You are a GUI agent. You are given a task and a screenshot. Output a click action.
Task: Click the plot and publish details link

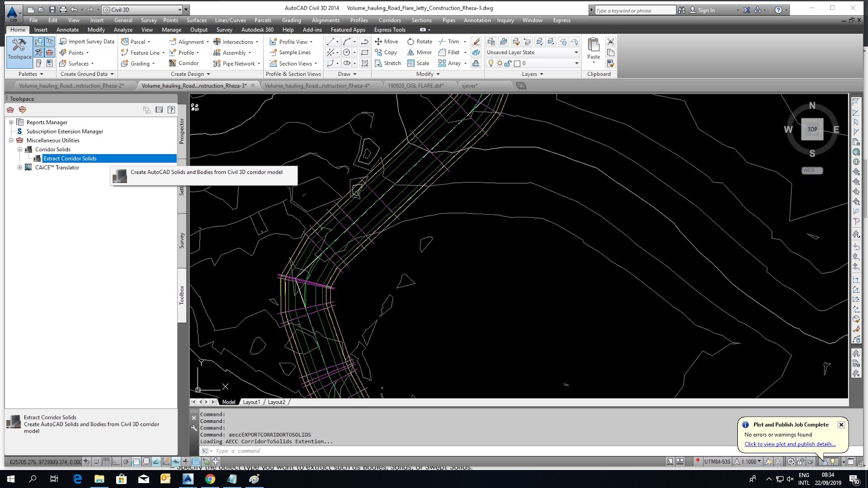789,444
